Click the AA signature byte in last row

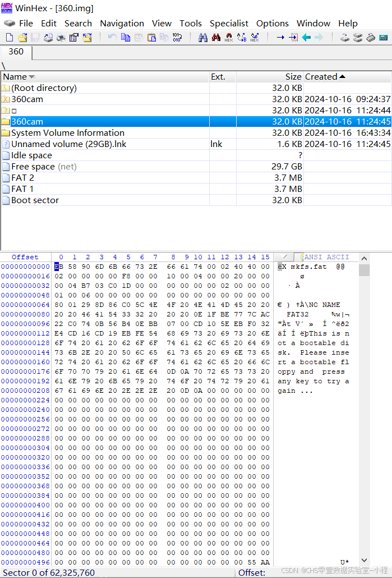pyautogui.click(x=265, y=562)
